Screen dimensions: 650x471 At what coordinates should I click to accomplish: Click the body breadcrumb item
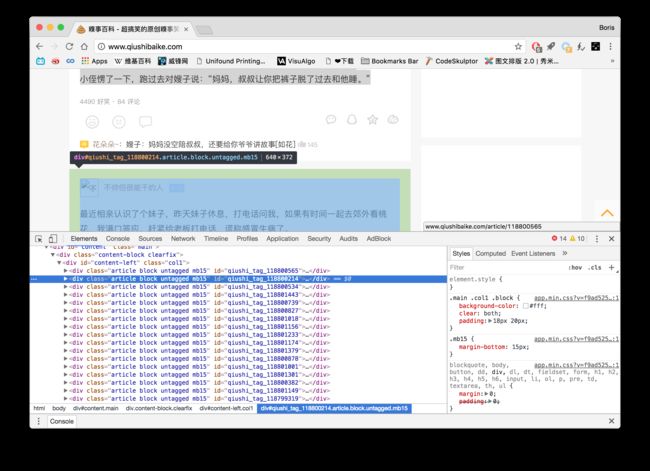pos(59,408)
